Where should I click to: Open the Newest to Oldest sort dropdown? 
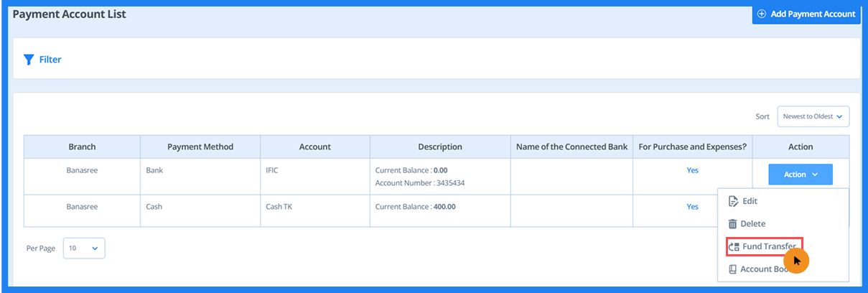[x=813, y=116]
